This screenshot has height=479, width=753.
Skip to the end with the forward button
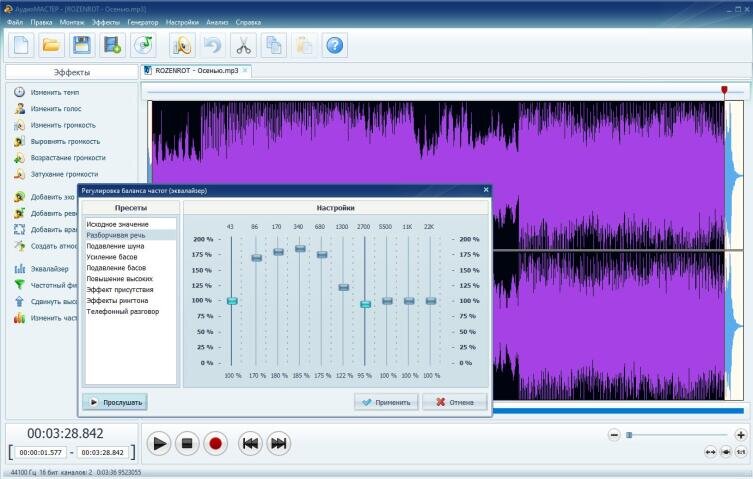point(279,443)
